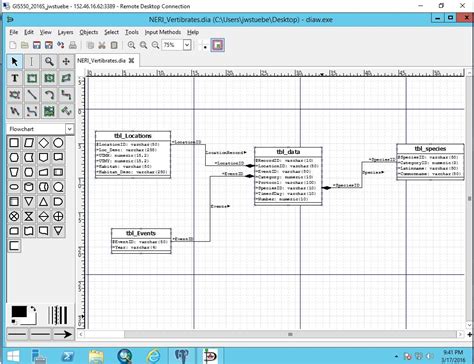
Task: Pick the circled plus Or shape
Action: pos(58,216)
